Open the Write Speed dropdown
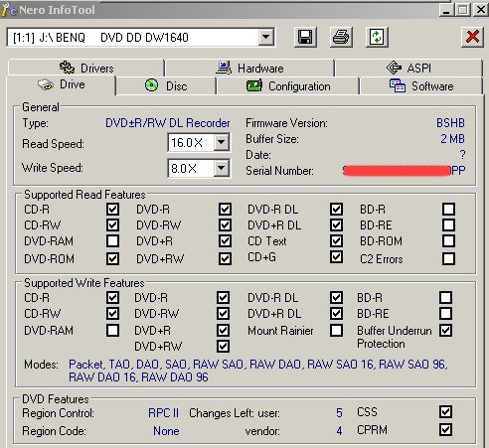Screen dimensions: 489x448 pos(221,168)
